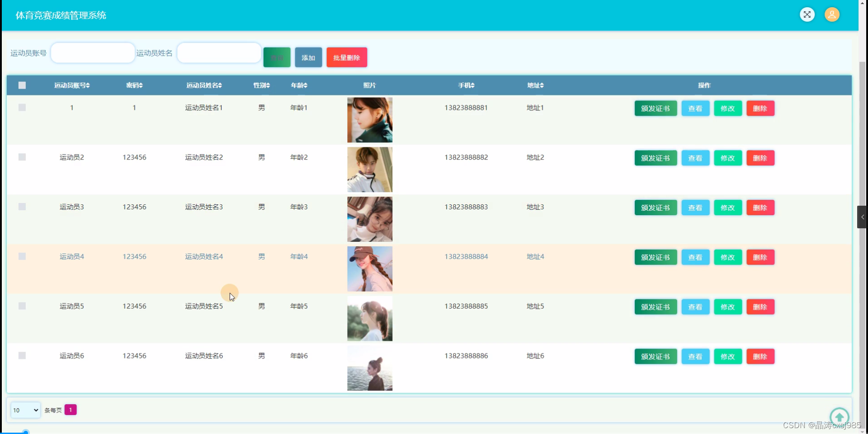Sort by 年龄 column header
The height and width of the screenshot is (434, 868).
(299, 85)
